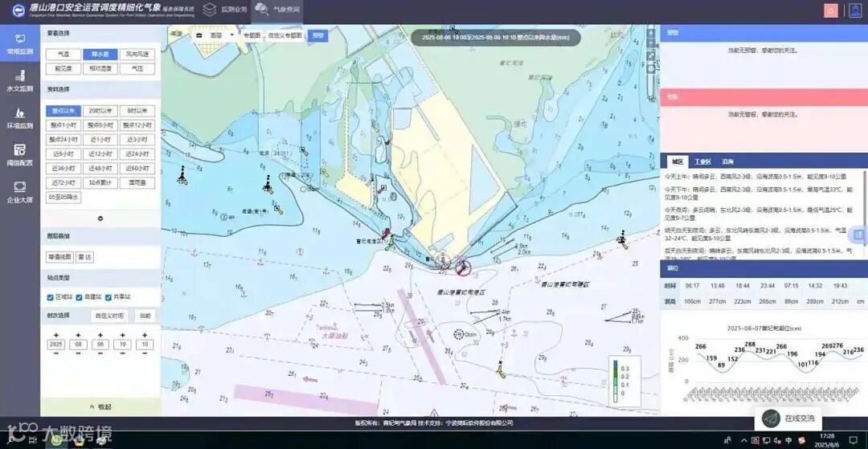
Task: Click the 当前 time button
Action: click(x=145, y=316)
